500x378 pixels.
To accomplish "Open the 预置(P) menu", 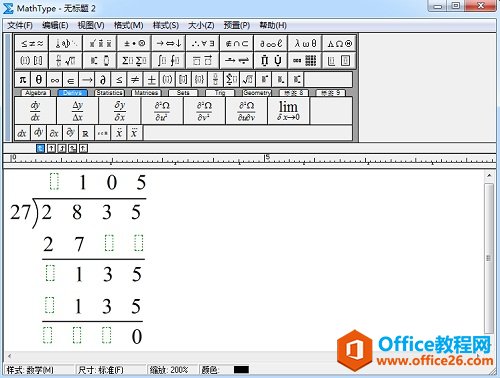I will click(x=237, y=25).
